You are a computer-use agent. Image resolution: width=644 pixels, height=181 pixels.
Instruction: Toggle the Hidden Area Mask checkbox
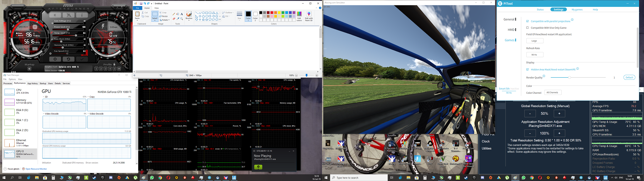[527, 69]
